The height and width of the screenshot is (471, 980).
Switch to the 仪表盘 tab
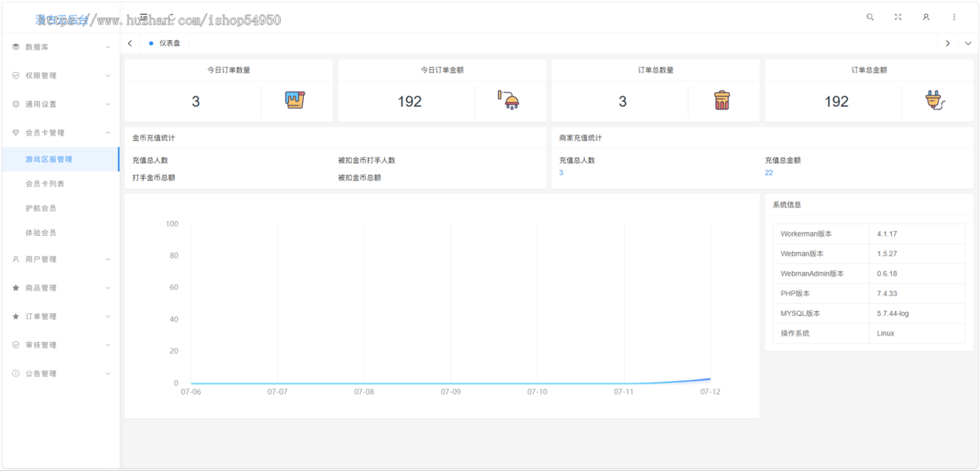click(165, 43)
